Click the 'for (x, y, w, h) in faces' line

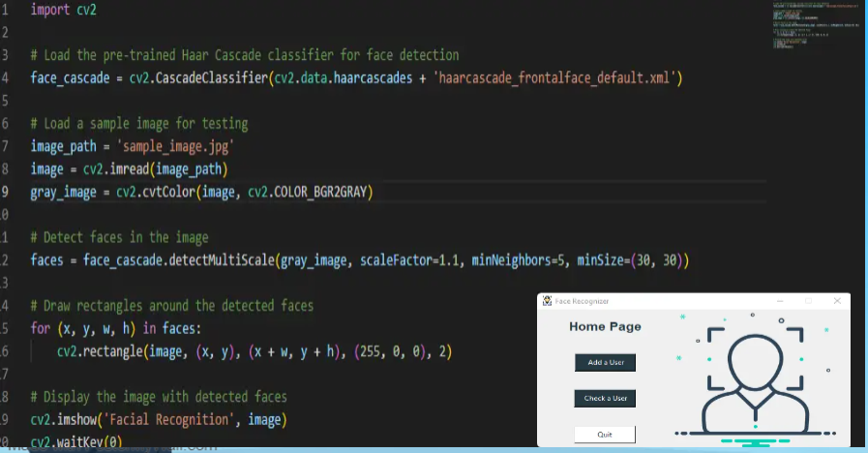(x=116, y=328)
